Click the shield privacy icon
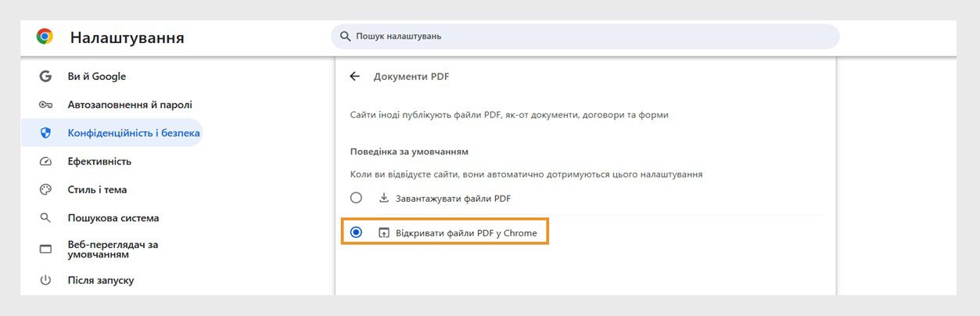 click(x=45, y=133)
